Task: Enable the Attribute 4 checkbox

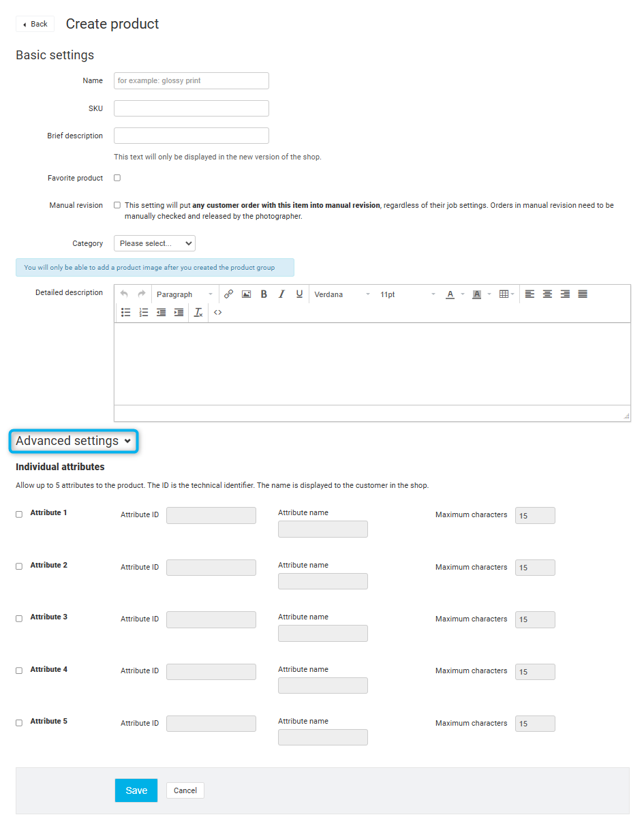Action: 19,671
